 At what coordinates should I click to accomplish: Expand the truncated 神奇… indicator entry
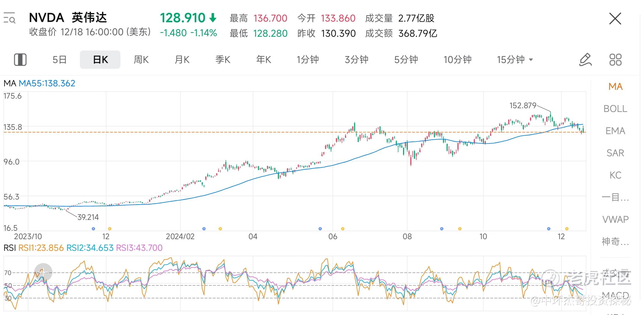(615, 241)
